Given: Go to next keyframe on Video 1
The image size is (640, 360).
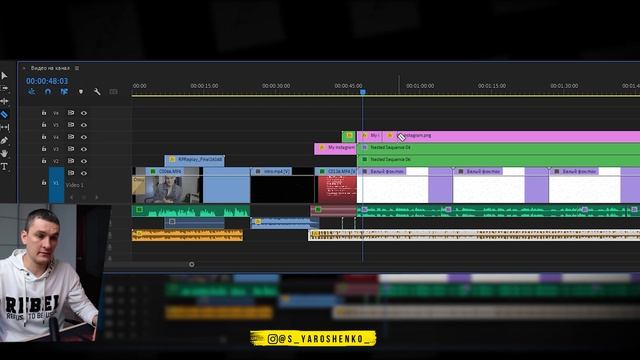Looking at the screenshot, I should coord(97,198).
